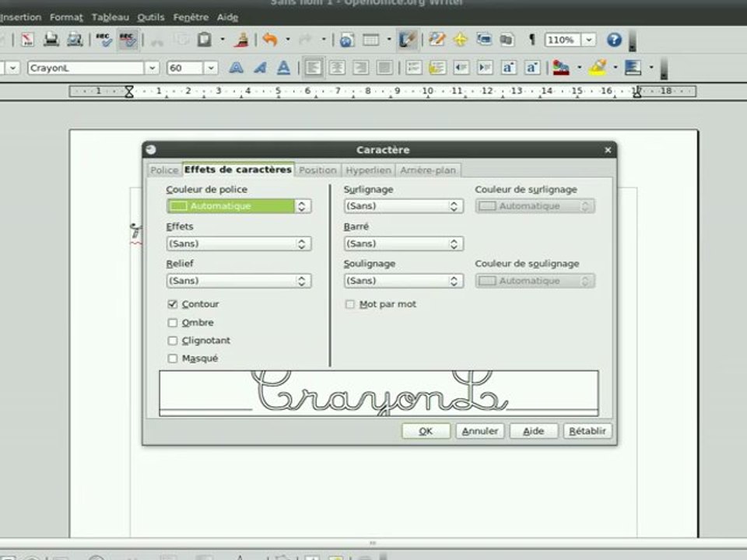This screenshot has height=560, width=747.
Task: Uncheck the Contour checkbox
Action: pyautogui.click(x=173, y=304)
